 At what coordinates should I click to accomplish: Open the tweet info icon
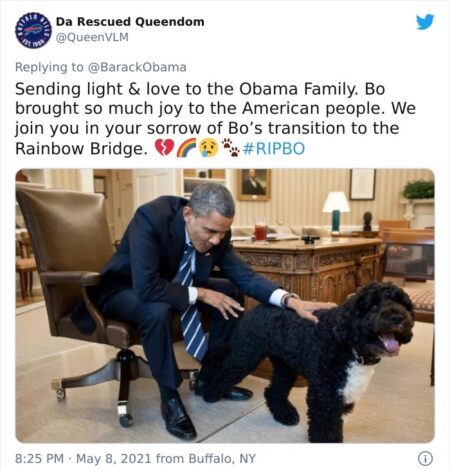point(425,458)
